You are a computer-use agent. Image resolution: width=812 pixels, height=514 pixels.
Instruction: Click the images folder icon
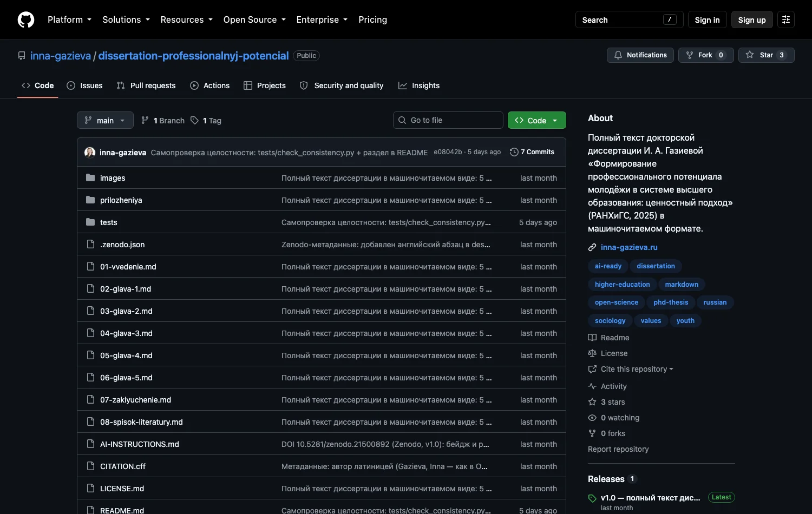(x=90, y=177)
